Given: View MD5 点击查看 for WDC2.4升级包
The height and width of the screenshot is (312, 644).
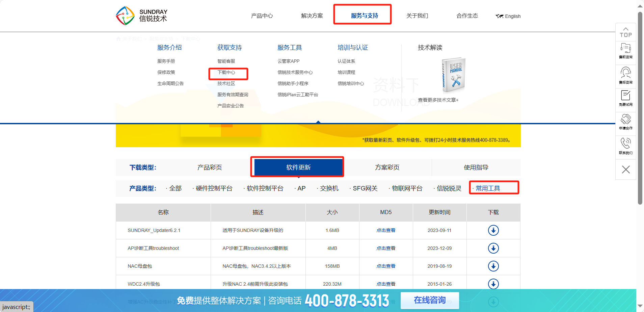Looking at the screenshot, I should 386,284.
